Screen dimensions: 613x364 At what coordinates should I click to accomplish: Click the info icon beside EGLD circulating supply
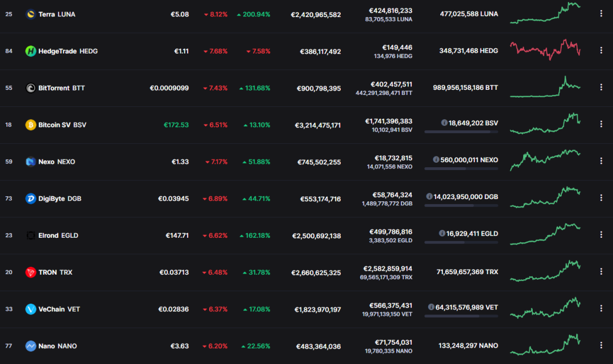coord(442,233)
